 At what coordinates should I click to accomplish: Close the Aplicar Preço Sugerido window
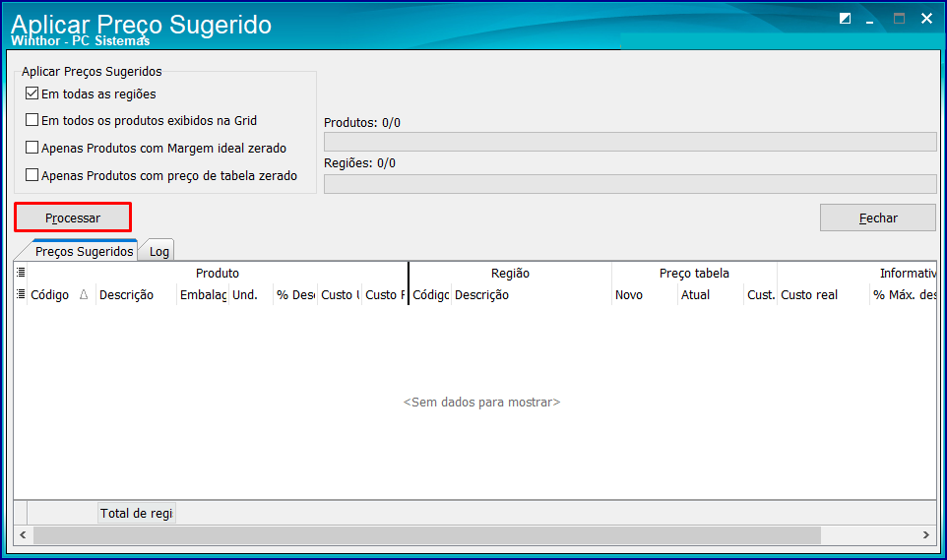(x=926, y=19)
